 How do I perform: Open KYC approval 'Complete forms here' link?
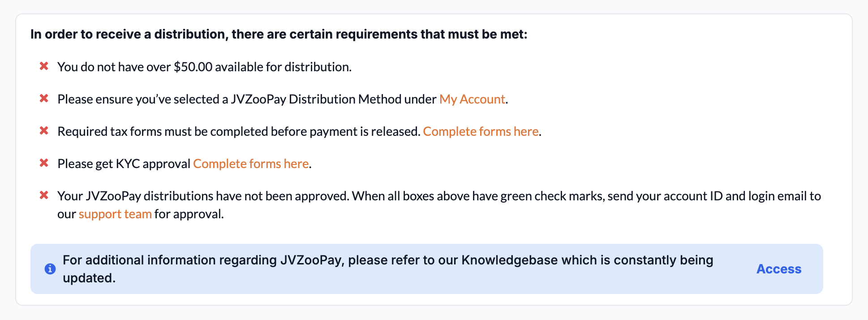(x=251, y=164)
